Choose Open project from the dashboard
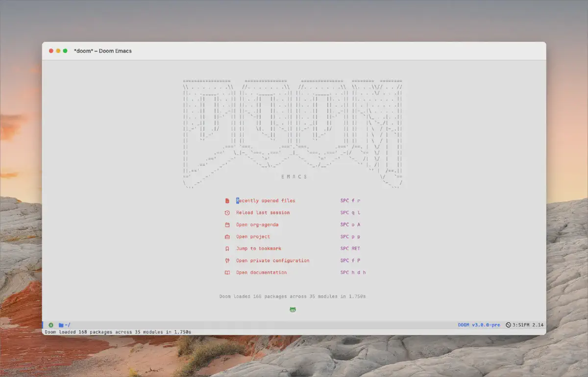Viewport: 588px width, 377px height. (x=253, y=237)
